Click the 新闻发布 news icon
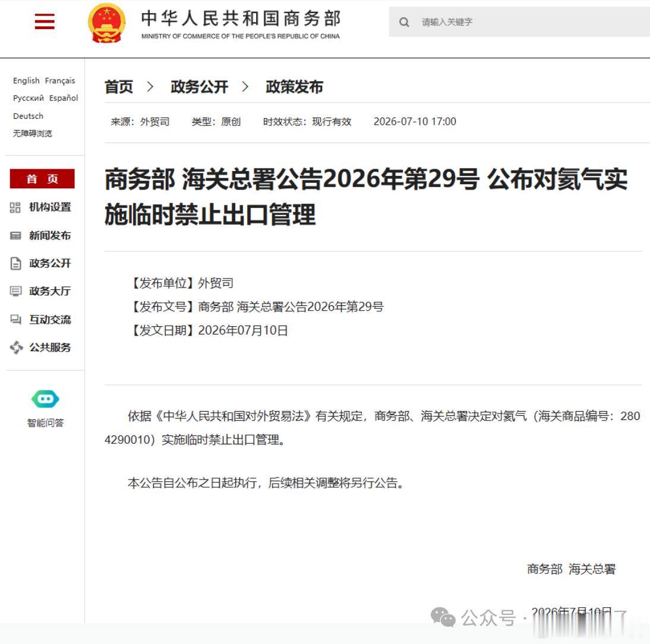 click(15, 236)
